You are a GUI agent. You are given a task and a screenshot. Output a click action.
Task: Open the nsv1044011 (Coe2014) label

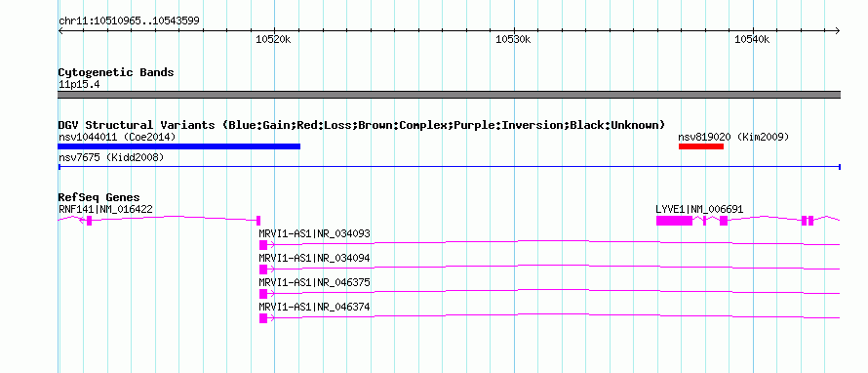click(117, 137)
